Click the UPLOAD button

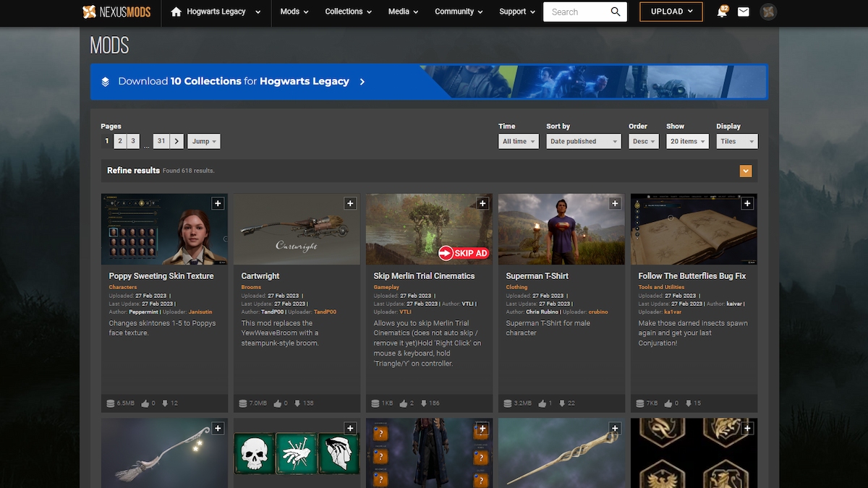point(671,12)
